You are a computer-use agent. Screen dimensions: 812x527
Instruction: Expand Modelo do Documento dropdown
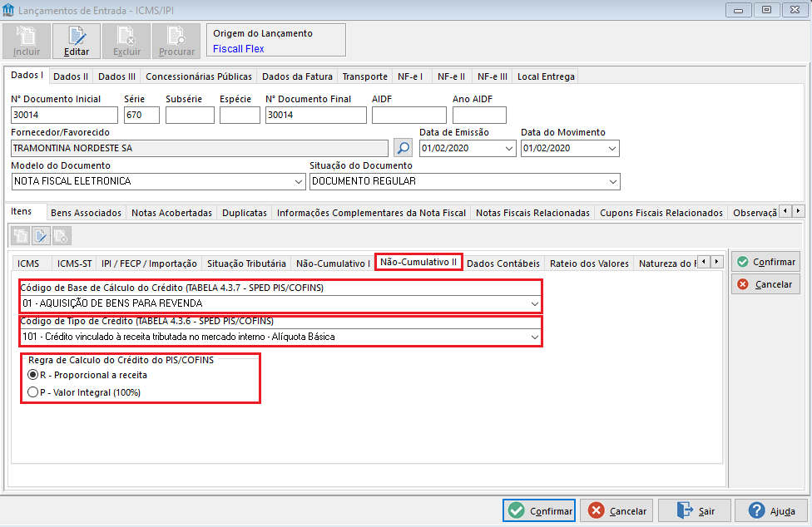[x=299, y=181]
